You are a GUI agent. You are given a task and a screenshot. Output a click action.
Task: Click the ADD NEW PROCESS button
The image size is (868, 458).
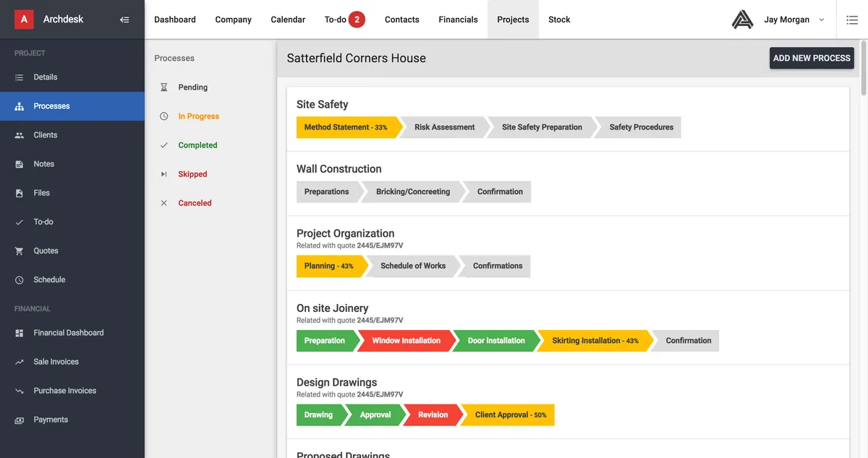pyautogui.click(x=811, y=57)
